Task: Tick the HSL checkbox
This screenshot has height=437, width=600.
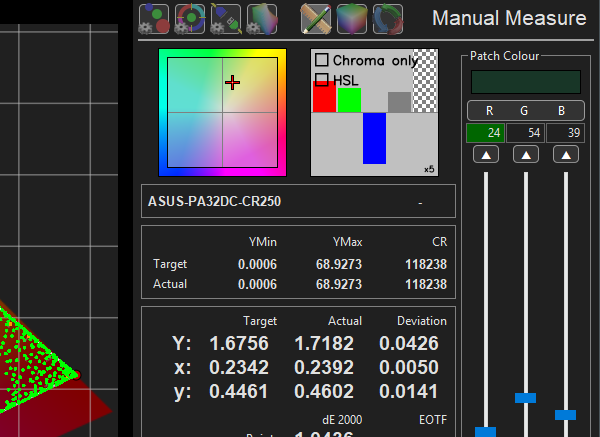Action: [x=322, y=79]
